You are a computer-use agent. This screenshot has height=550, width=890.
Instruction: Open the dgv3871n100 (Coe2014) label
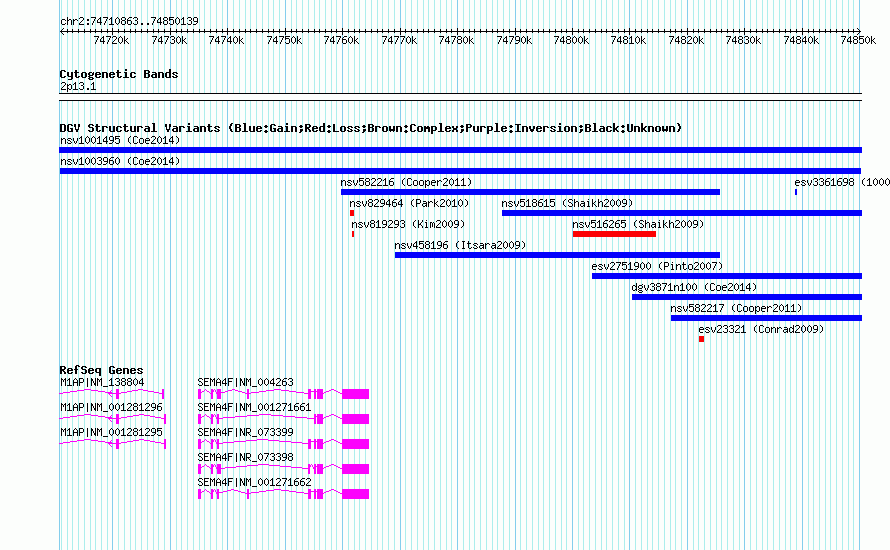point(694,287)
